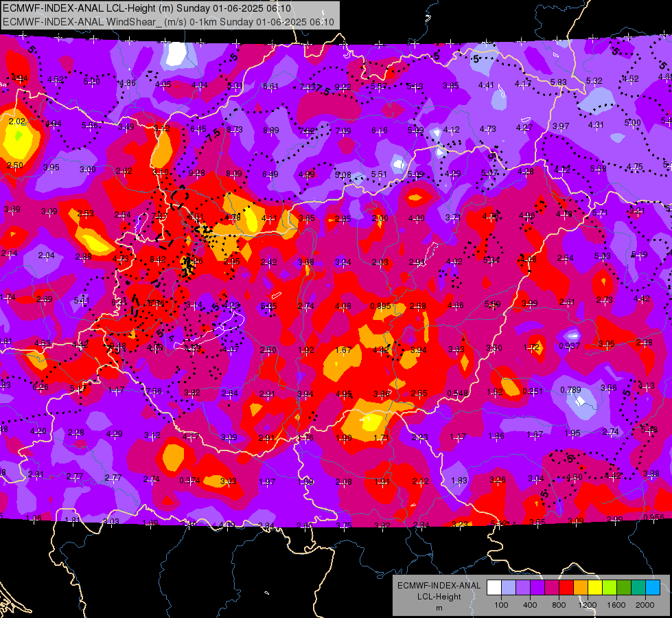The image size is (672, 618).
Task: Click the legend tick label '100'
Action: pos(501,605)
